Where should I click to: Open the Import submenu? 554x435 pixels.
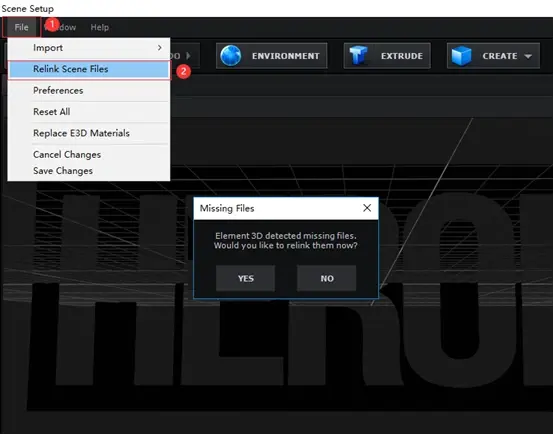[x=89, y=48]
